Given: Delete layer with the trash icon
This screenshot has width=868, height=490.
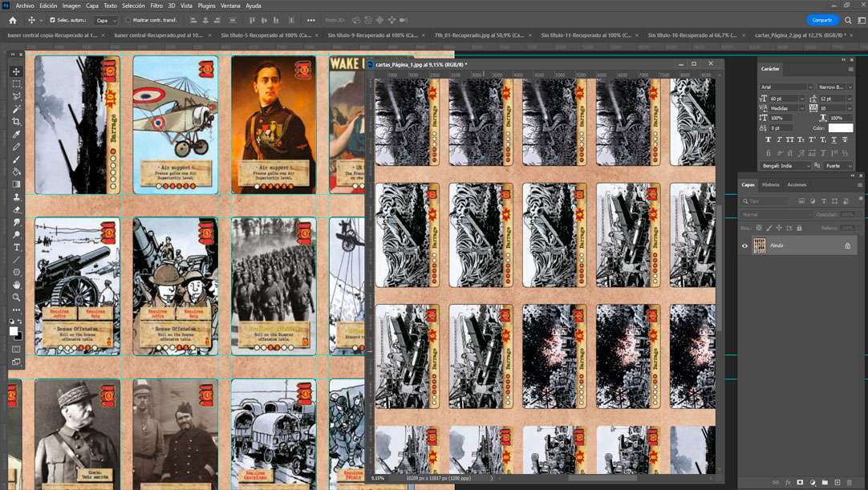Looking at the screenshot, I should click(x=850, y=482).
